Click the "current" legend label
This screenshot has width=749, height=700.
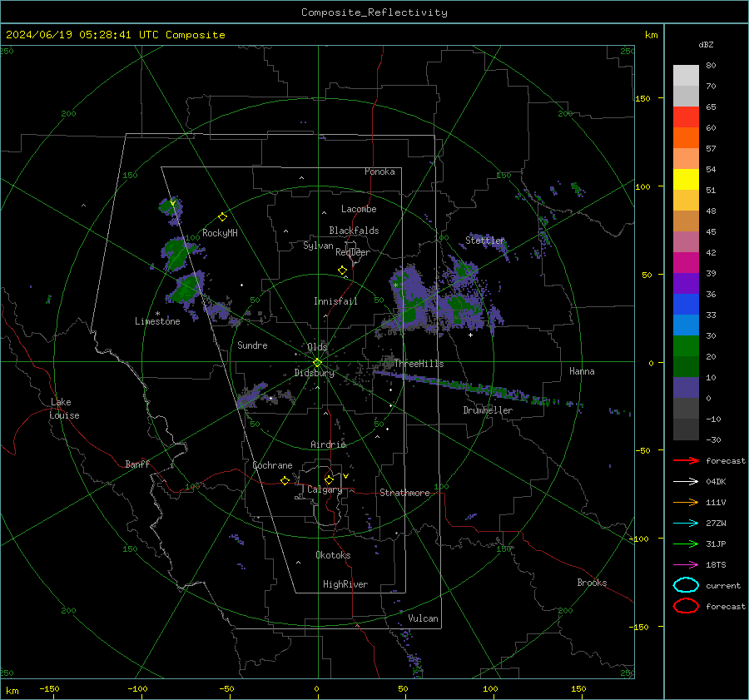coord(723,586)
